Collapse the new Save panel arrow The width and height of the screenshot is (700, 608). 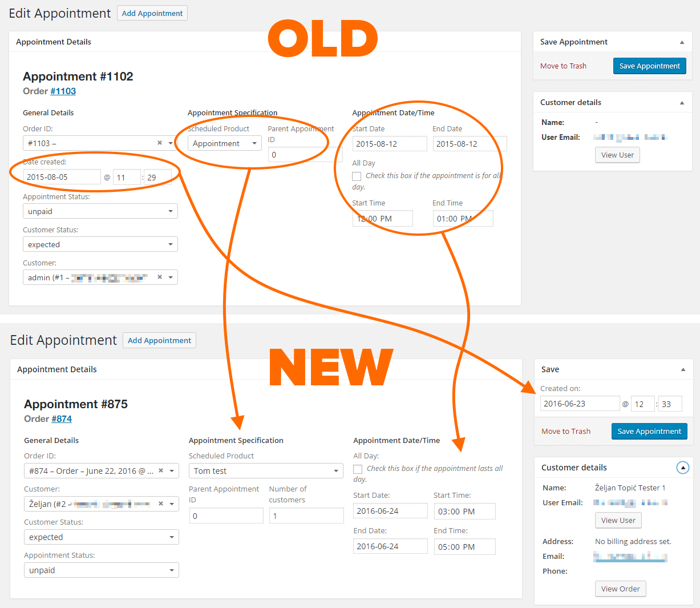tap(683, 370)
